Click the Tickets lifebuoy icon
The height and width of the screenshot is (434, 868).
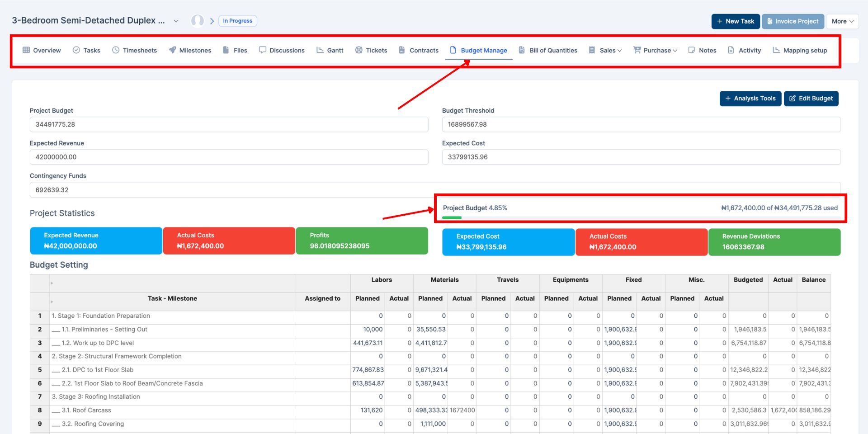pyautogui.click(x=359, y=50)
